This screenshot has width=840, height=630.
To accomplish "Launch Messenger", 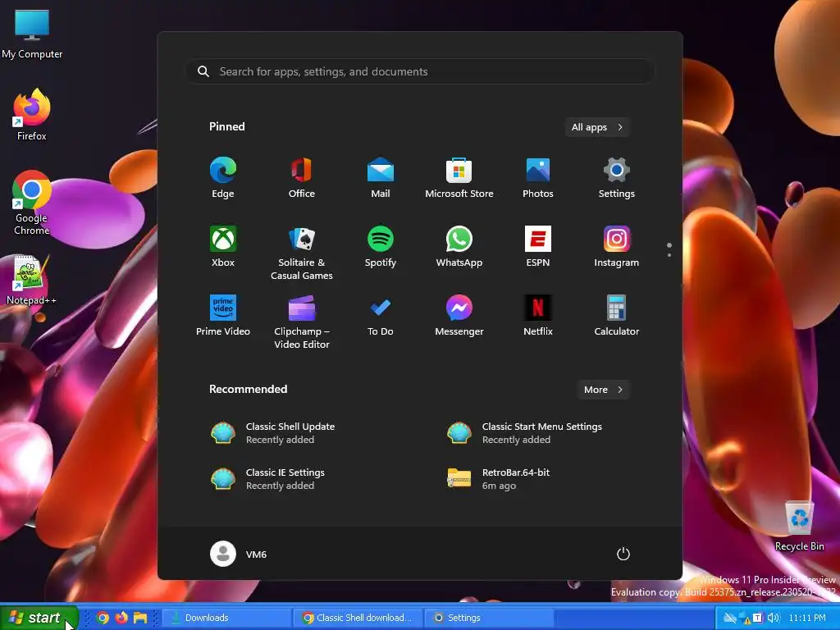I will point(459,316).
